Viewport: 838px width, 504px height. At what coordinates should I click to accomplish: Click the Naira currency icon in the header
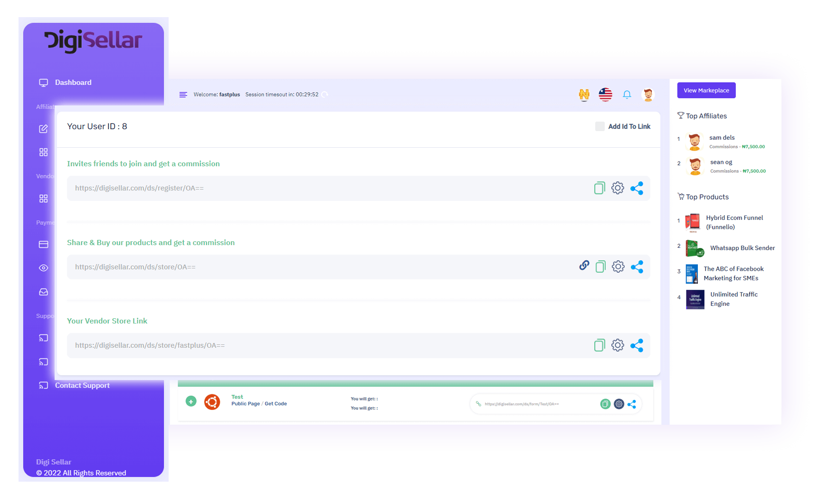pos(584,95)
